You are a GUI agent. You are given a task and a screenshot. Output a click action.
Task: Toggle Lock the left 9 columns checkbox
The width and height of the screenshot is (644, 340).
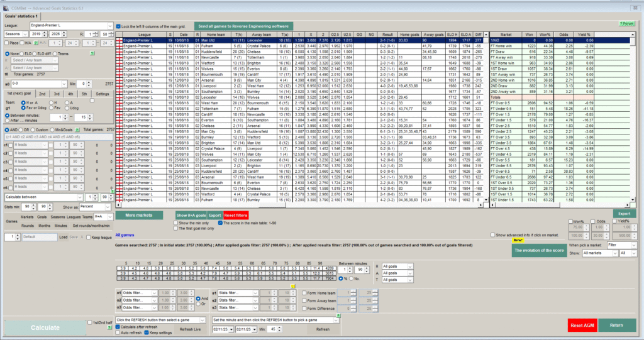[x=119, y=26]
